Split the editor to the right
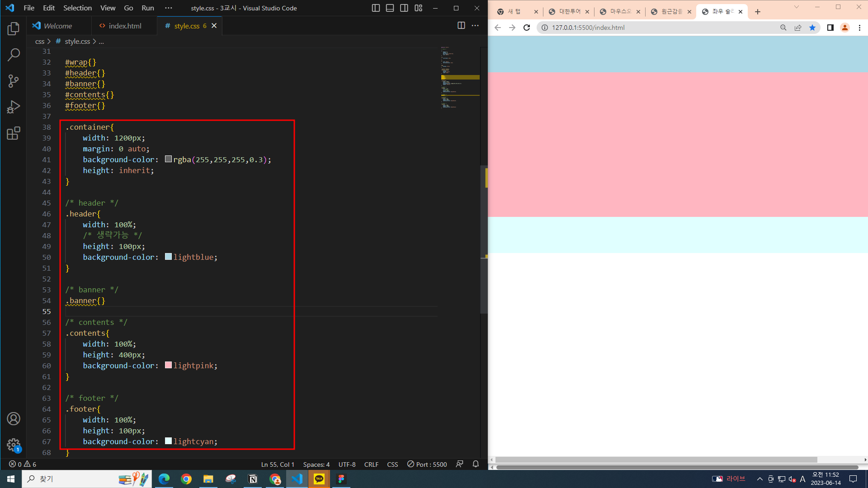The width and height of the screenshot is (868, 488). click(461, 26)
